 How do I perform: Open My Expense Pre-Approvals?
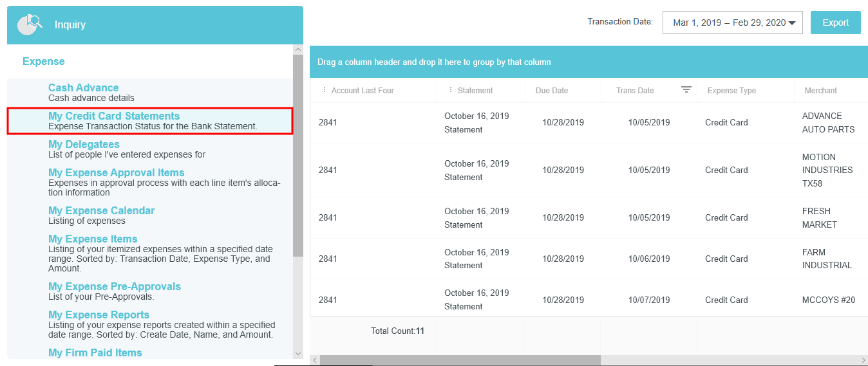(x=114, y=287)
